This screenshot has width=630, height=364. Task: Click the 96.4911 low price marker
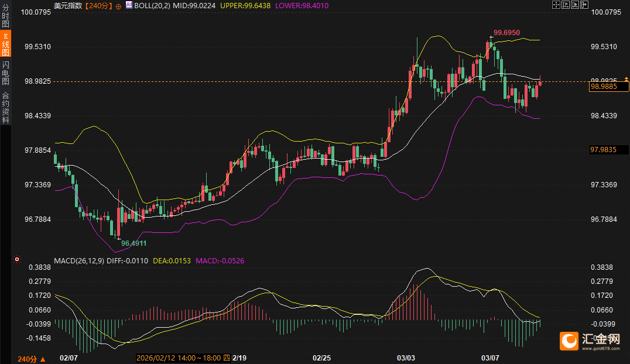click(133, 243)
